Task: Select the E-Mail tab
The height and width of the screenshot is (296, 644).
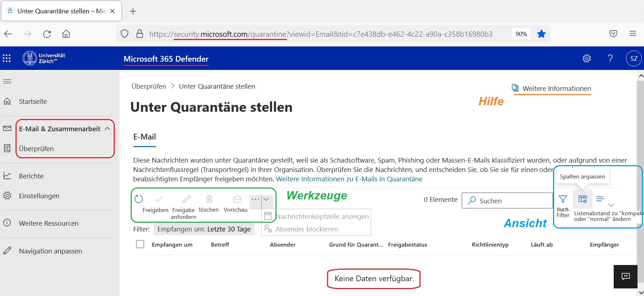Action: [144, 137]
